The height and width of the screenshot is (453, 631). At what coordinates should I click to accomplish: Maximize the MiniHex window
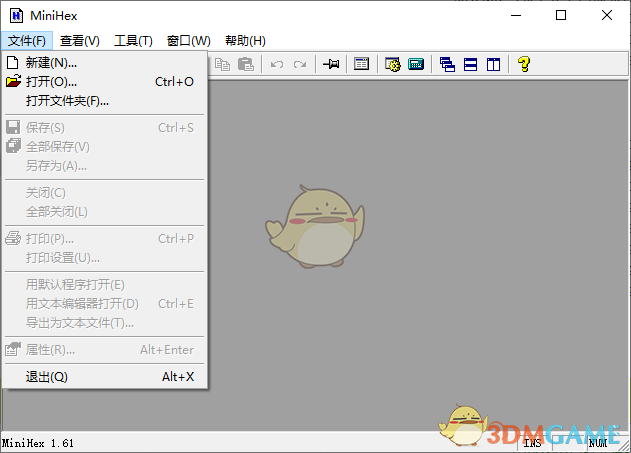coord(561,15)
